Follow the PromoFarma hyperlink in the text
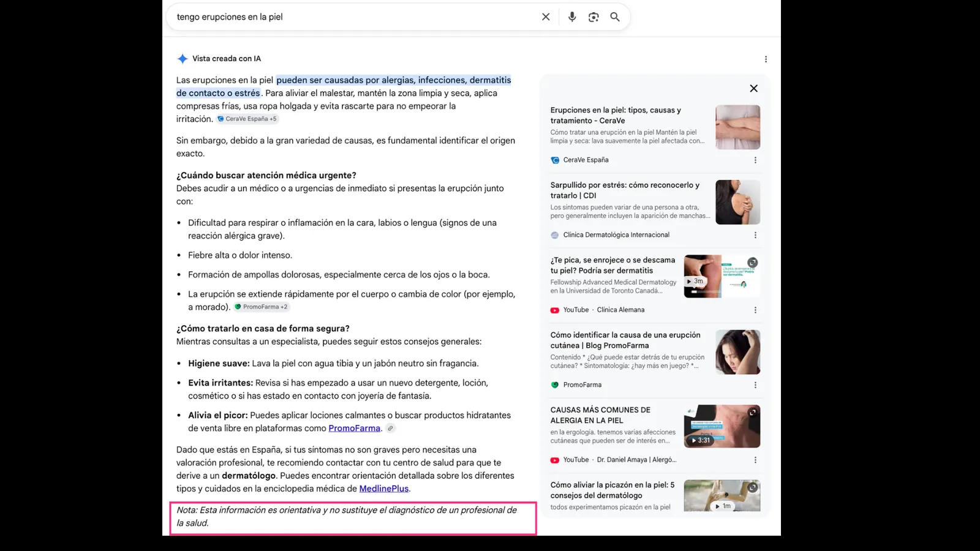The height and width of the screenshot is (551, 980). pos(354,428)
